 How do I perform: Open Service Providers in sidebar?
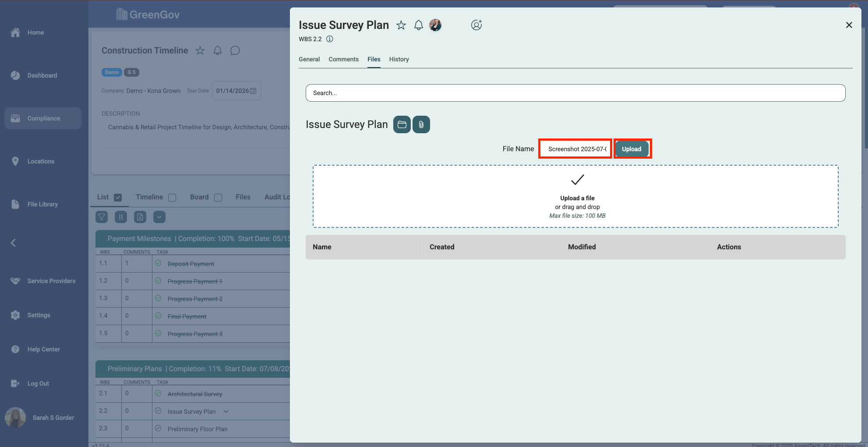tap(43, 281)
